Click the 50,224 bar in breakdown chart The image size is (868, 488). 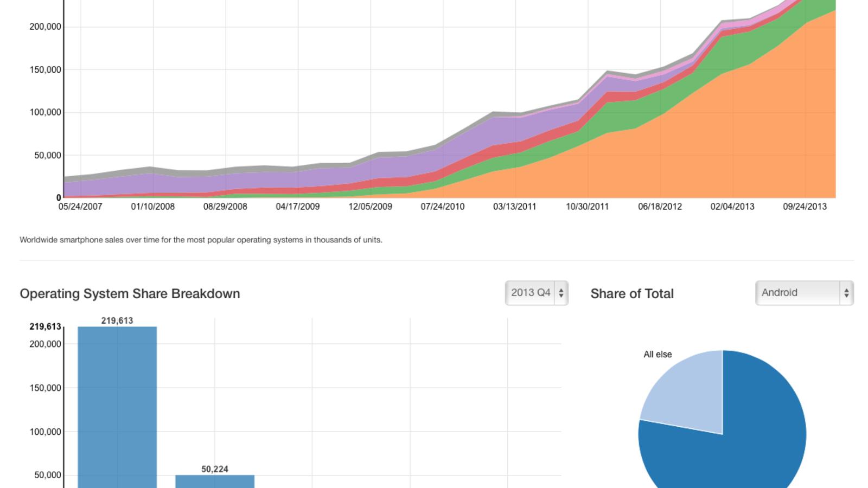[x=215, y=481]
